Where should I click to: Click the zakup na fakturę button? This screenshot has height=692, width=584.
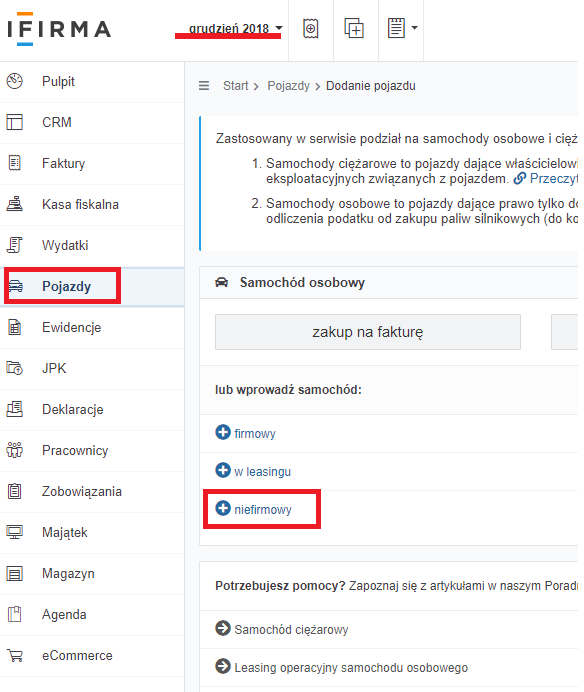click(x=368, y=332)
